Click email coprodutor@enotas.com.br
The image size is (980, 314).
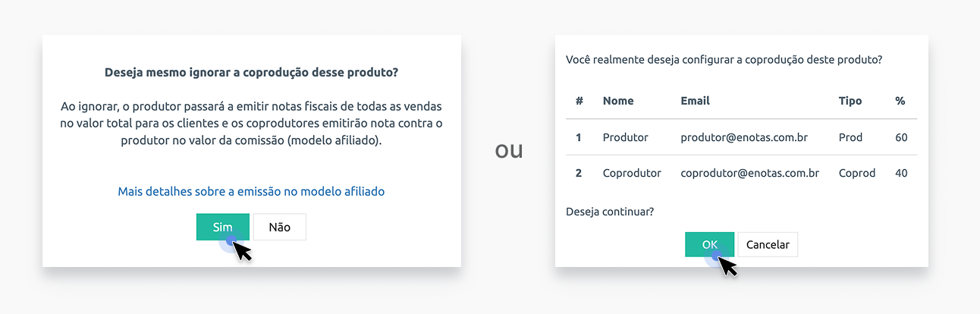point(750,173)
